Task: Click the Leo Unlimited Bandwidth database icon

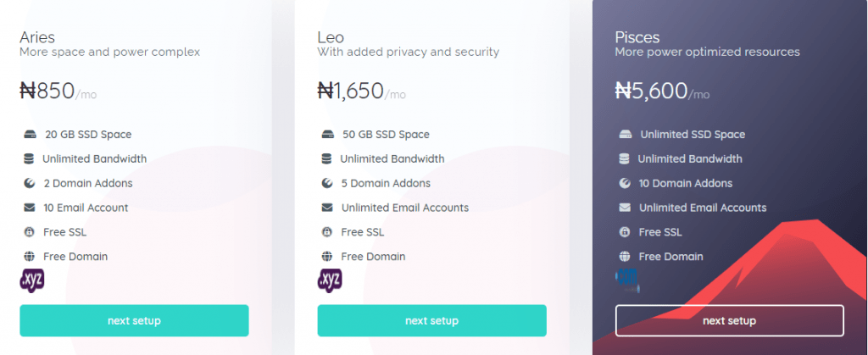Action: click(x=326, y=158)
